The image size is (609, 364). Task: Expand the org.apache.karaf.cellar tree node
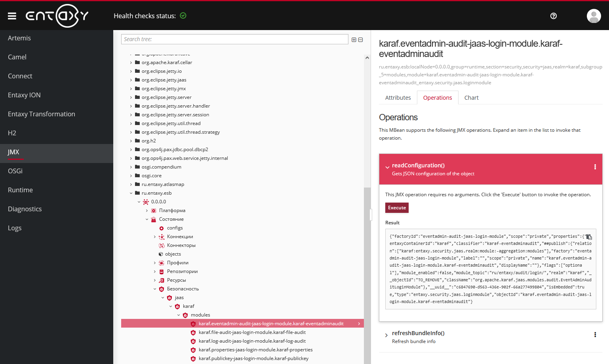[x=131, y=62]
